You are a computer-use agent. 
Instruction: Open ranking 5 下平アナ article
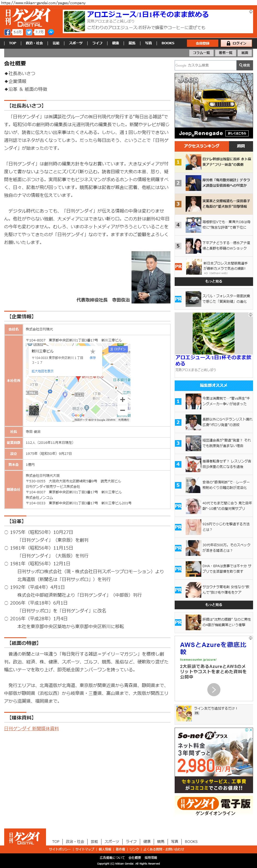click(214, 246)
